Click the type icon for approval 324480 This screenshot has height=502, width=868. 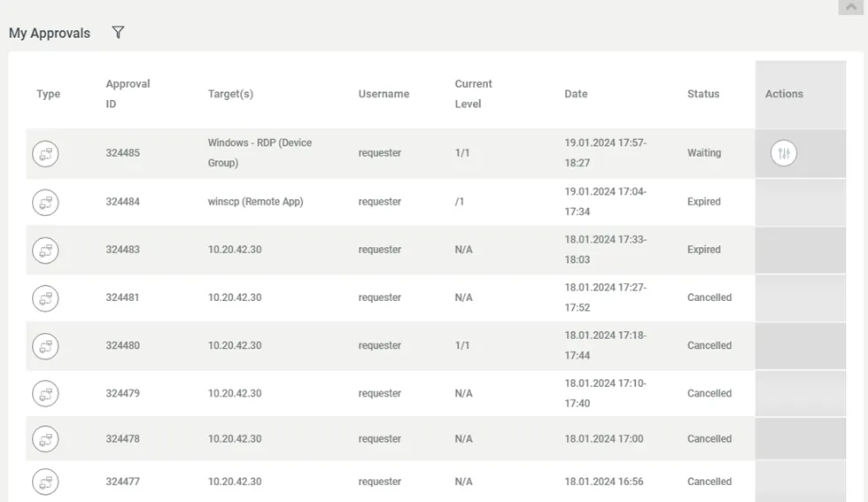point(45,346)
